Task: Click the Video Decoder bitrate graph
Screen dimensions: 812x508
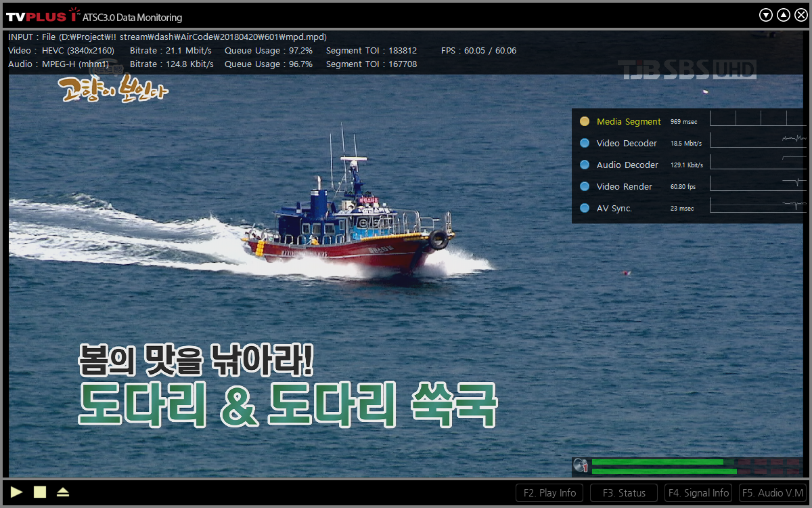Action: coord(757,141)
